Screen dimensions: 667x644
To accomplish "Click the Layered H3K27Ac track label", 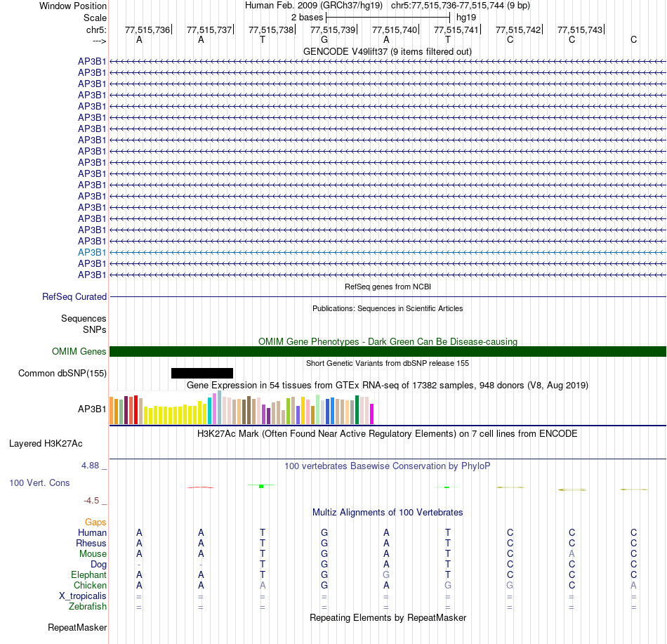I will tap(46, 443).
